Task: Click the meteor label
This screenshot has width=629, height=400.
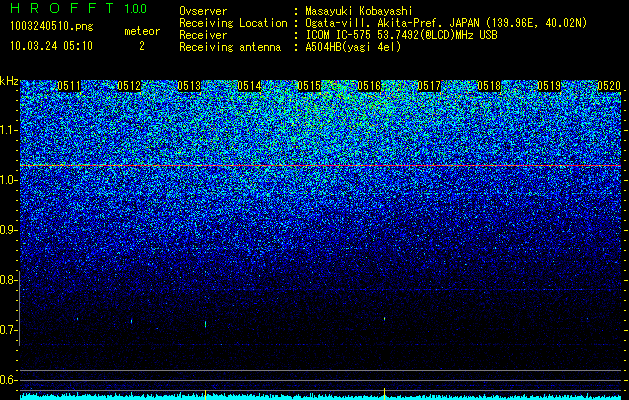Action: click(142, 31)
